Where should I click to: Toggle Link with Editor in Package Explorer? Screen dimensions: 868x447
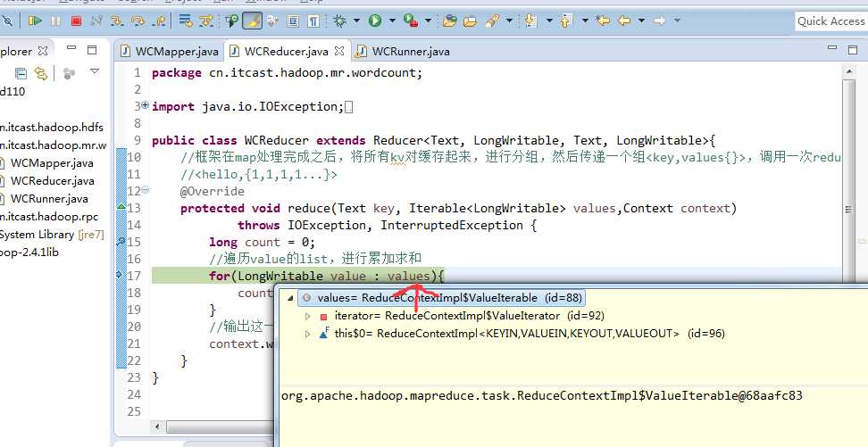coord(40,73)
